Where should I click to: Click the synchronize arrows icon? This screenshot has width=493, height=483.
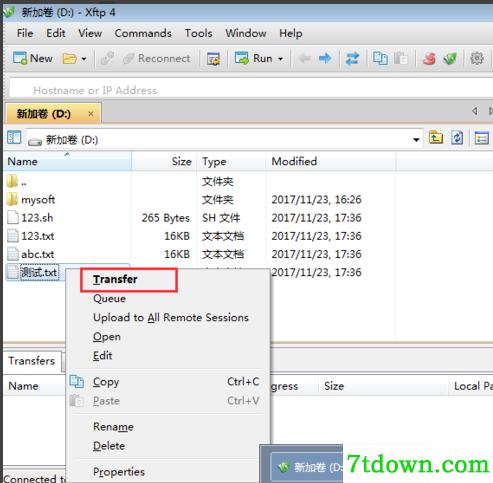click(x=353, y=59)
